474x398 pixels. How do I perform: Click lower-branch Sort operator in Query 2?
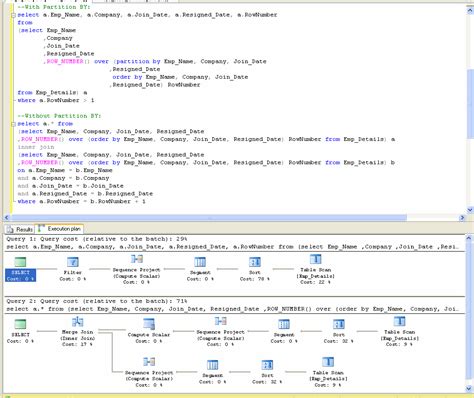click(267, 372)
